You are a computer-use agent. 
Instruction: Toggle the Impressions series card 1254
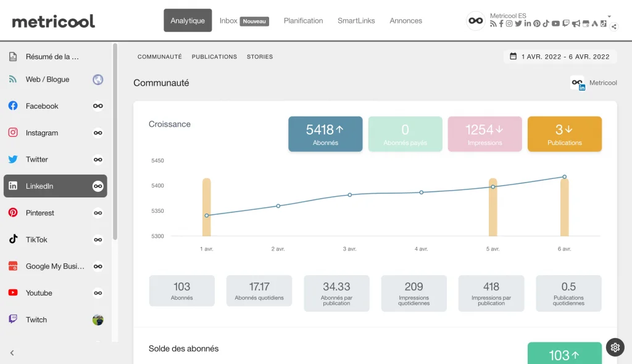485,134
